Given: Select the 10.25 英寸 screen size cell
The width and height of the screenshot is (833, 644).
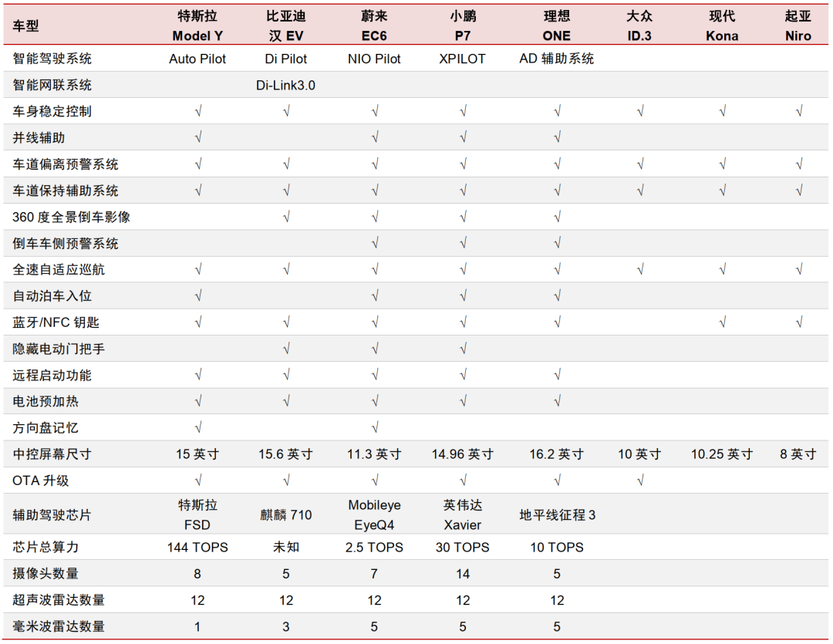Looking at the screenshot, I should (722, 454).
